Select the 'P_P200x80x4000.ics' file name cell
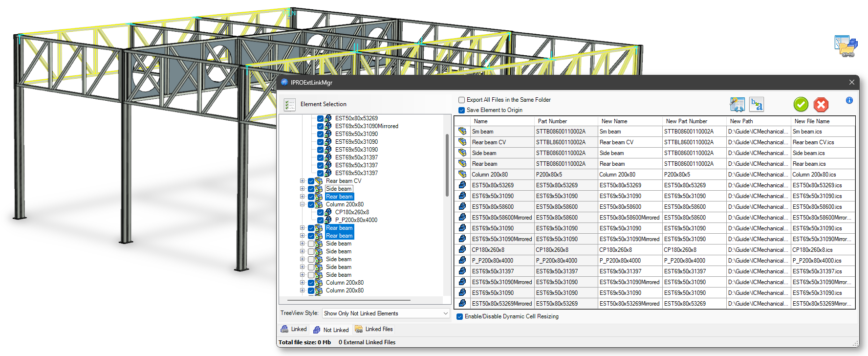 823,261
